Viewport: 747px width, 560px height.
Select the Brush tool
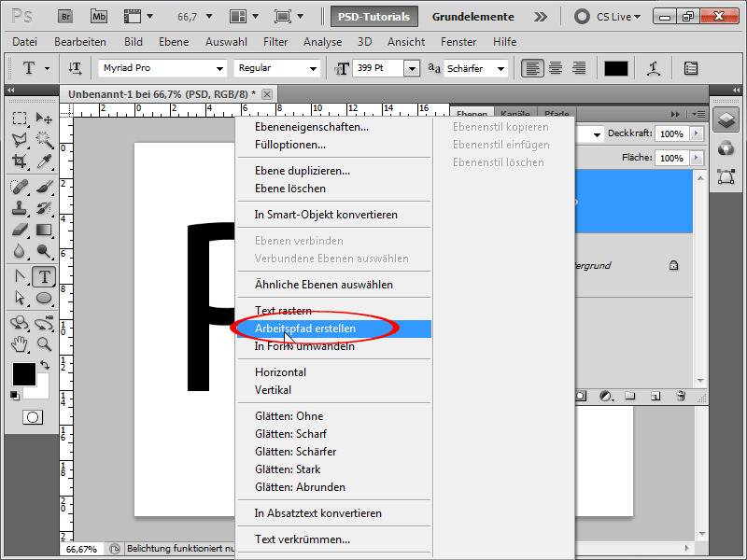[44, 186]
